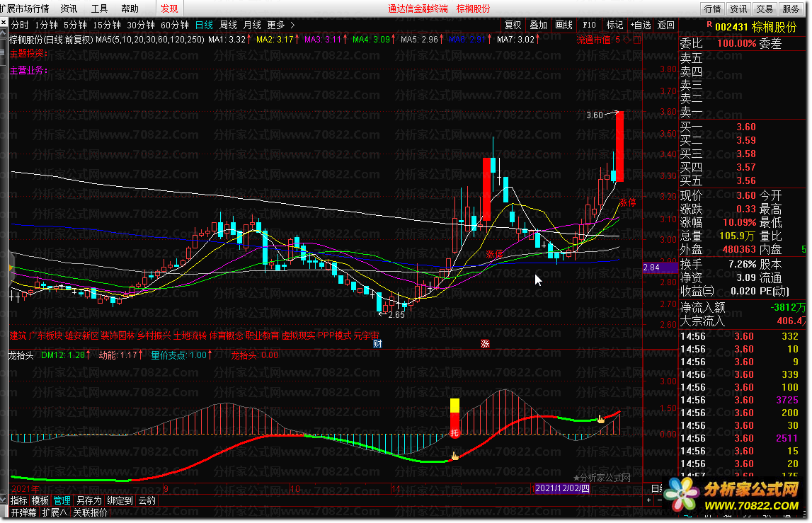The height and width of the screenshot is (523, 812).
Task: Add stock with +自选 button
Action: click(x=641, y=25)
